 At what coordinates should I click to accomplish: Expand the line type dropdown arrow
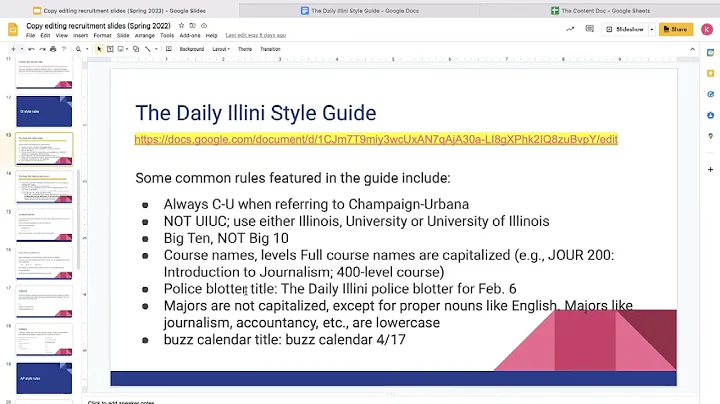pyautogui.click(x=156, y=49)
